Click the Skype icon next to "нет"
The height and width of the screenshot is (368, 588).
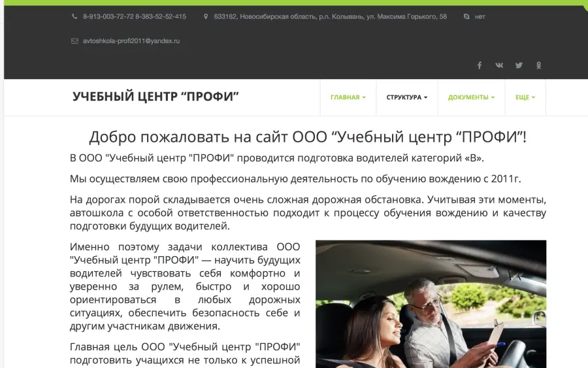[x=466, y=17]
